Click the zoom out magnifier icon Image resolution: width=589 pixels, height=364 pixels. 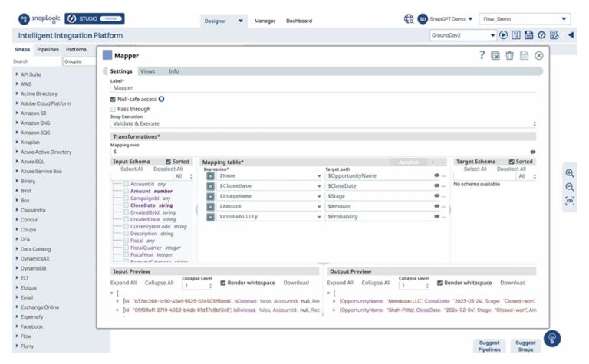point(570,187)
